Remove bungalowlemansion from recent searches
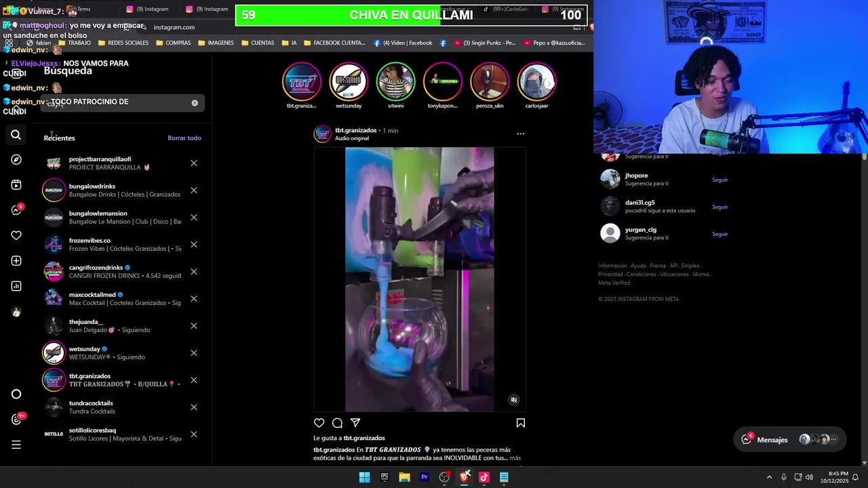Image resolution: width=868 pixels, height=488 pixels. coord(194,218)
